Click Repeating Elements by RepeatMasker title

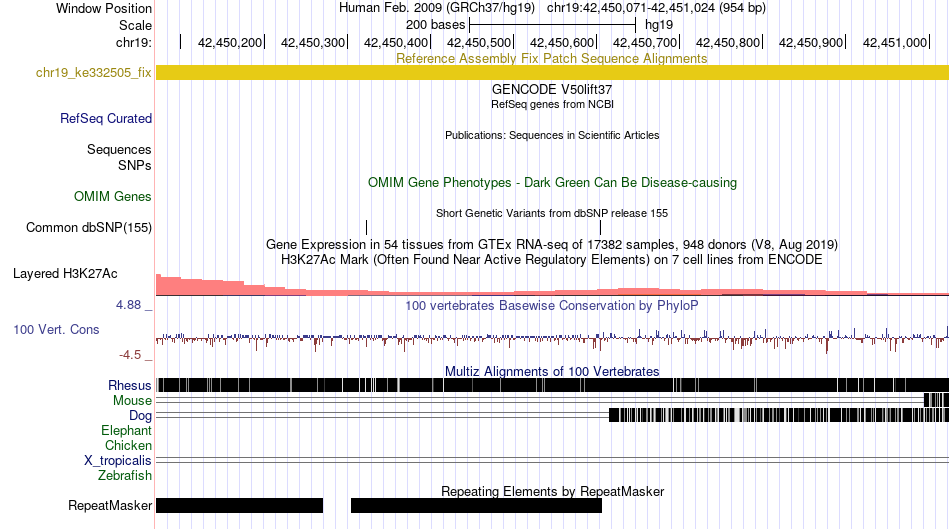coord(552,491)
